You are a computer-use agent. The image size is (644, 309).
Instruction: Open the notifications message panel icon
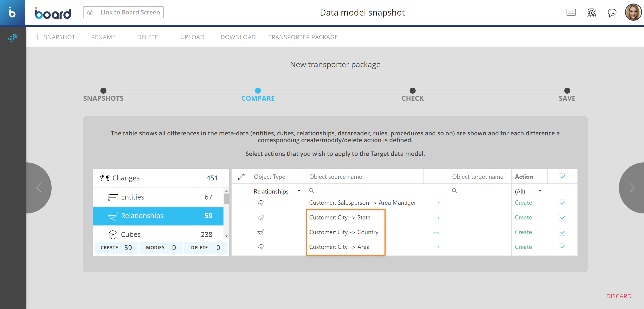tap(571, 13)
